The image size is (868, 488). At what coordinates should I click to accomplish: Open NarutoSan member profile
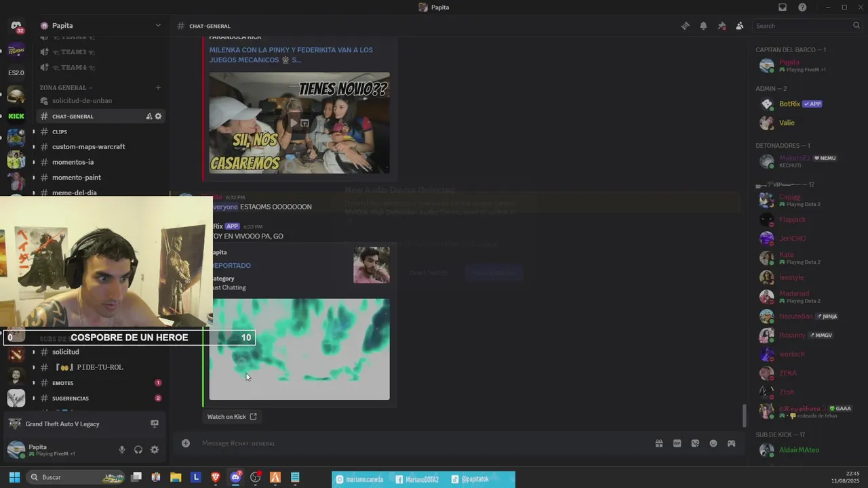pyautogui.click(x=808, y=317)
